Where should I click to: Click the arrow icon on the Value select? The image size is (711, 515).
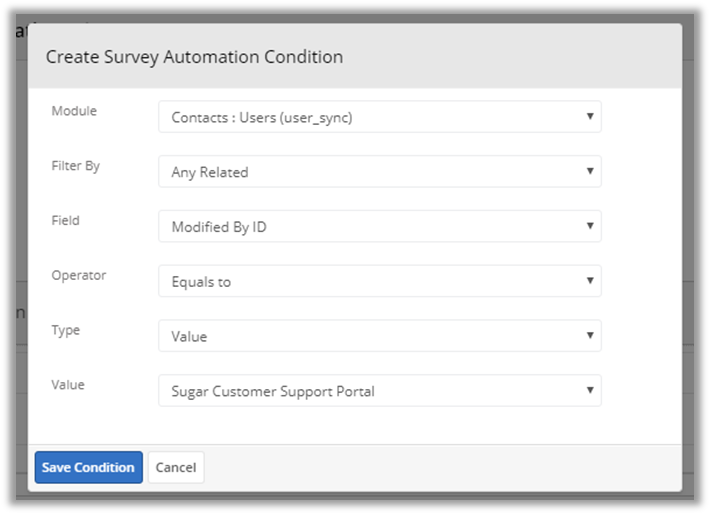(590, 391)
